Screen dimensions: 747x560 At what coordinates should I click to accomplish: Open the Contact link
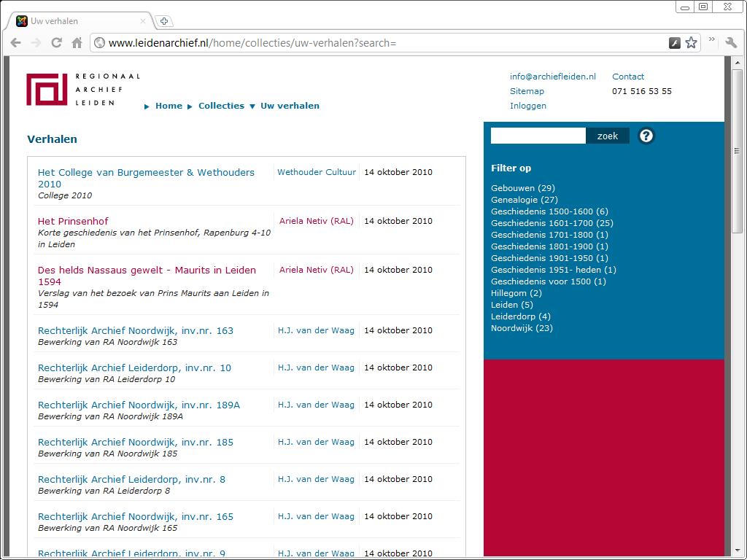tap(628, 77)
